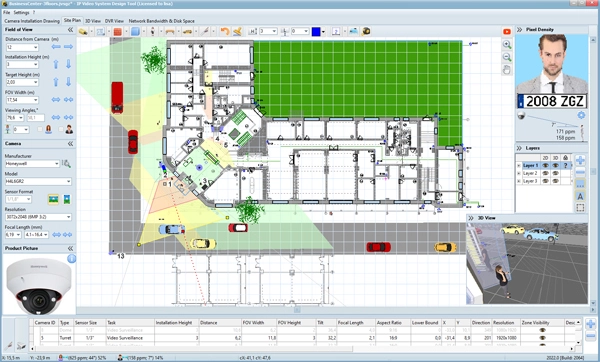Select portrait sensor orientation
Screen dimensions: 600x362
(67, 199)
